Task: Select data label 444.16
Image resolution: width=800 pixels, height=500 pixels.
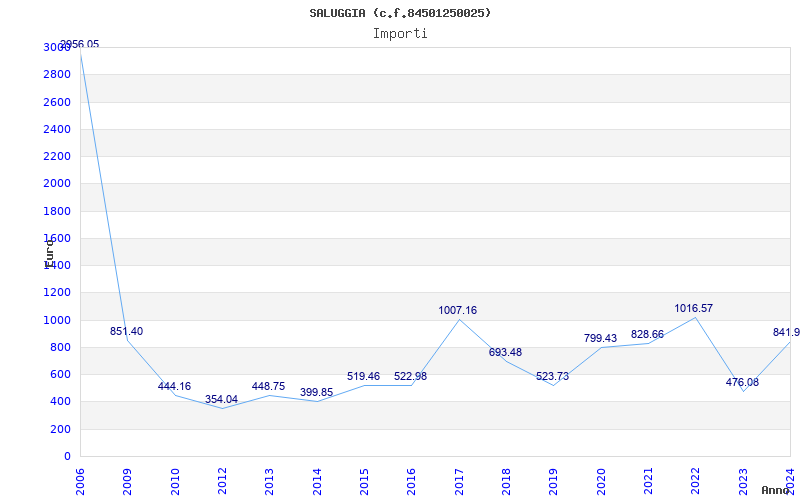Action: pos(174,386)
